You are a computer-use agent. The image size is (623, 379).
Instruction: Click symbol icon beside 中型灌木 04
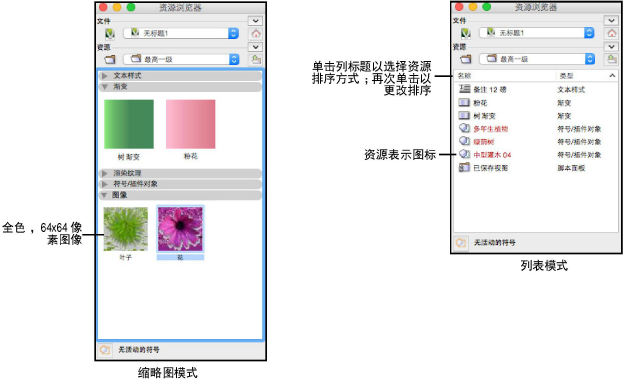(464, 154)
